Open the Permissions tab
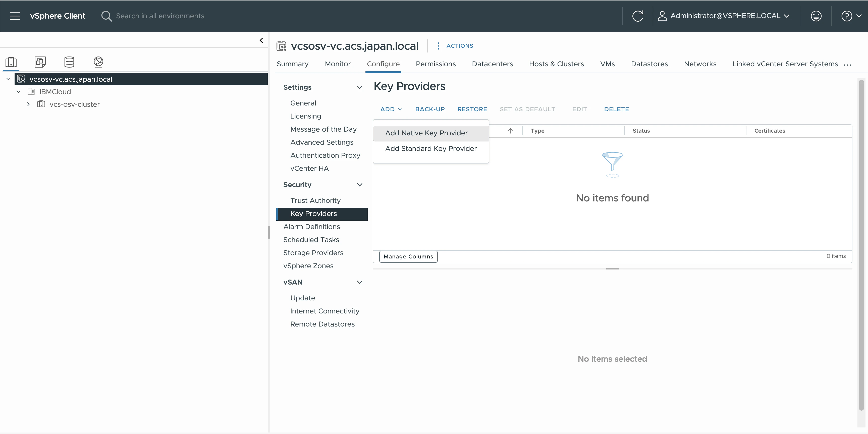Image resolution: width=868 pixels, height=434 pixels. [436, 64]
